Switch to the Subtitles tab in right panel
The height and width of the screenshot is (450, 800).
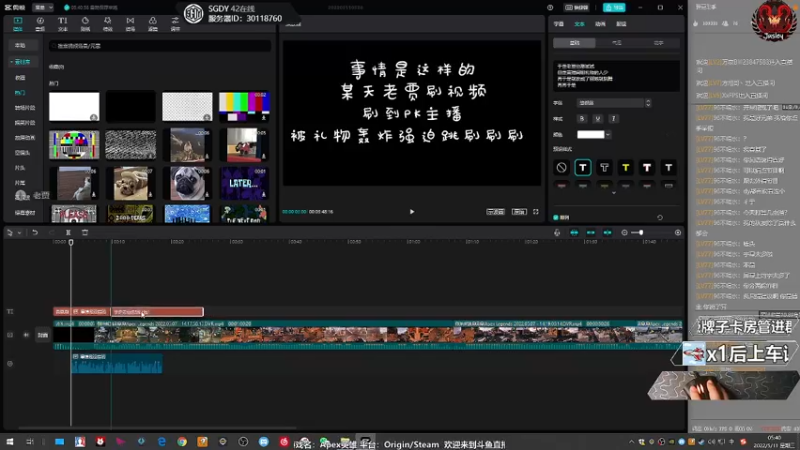point(559,24)
